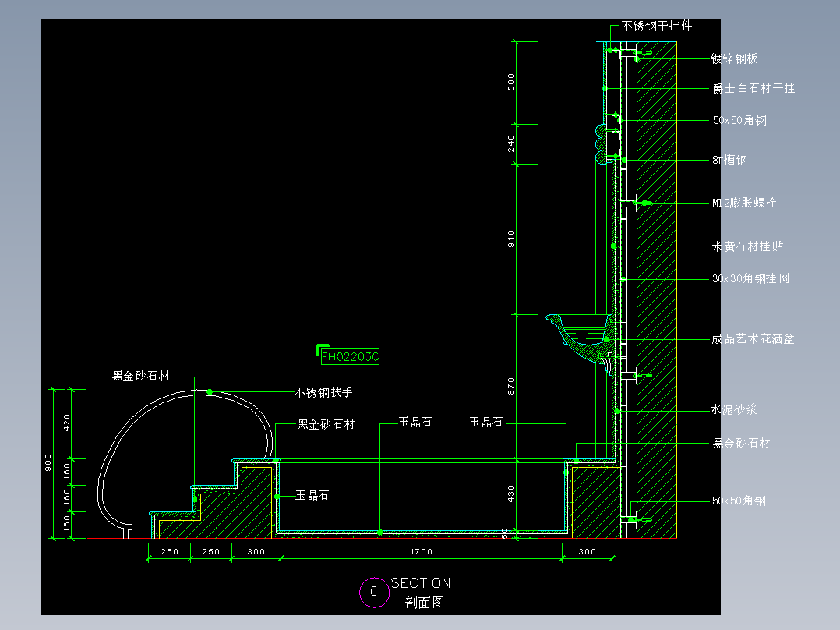Image resolution: width=840 pixels, height=630 pixels.
Task: Click the 8#槽钢 callout
Action: [x=729, y=160]
